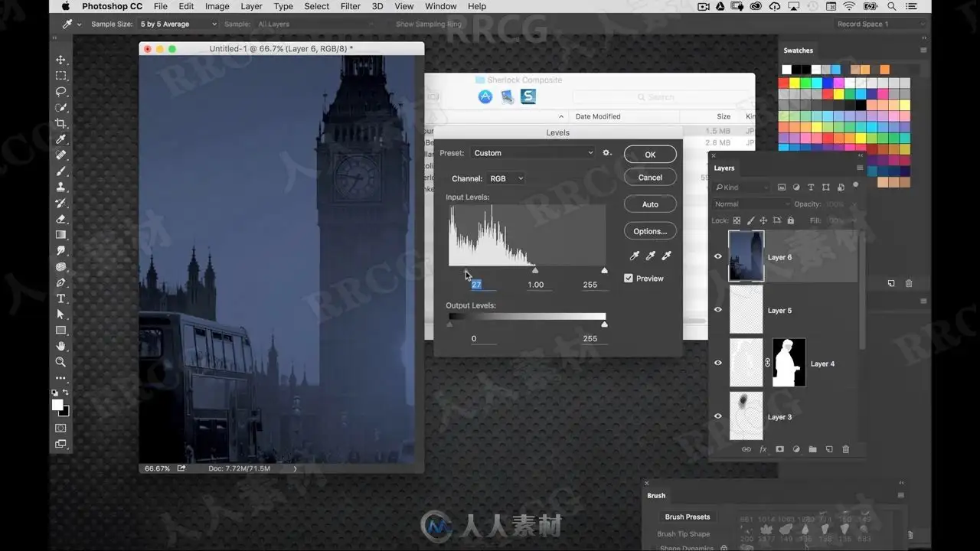Open the Filter menu
This screenshot has height=551, width=980.
351,6
